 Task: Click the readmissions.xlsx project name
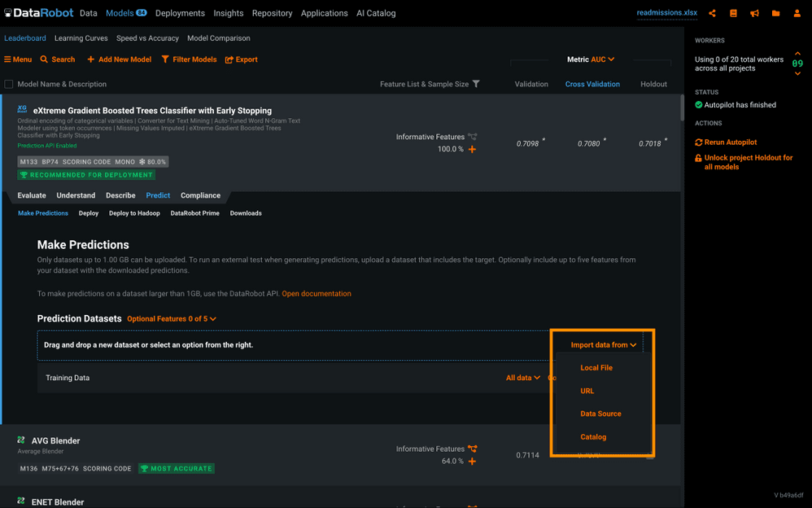(667, 13)
